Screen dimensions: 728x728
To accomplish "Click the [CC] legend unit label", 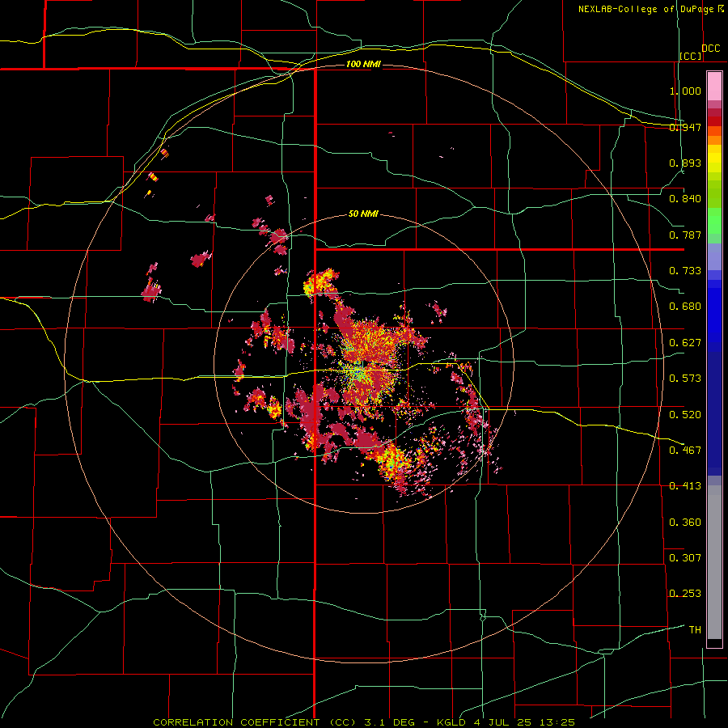I will (691, 56).
